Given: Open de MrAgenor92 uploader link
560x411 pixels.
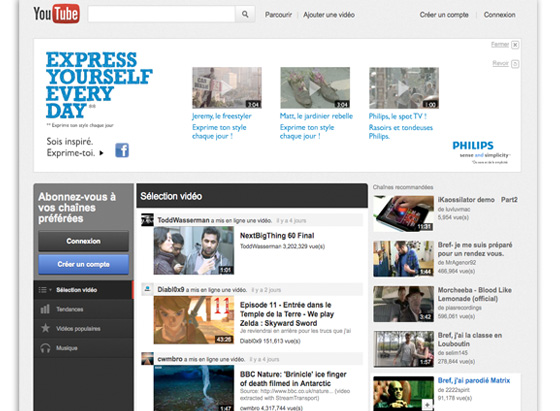Looking at the screenshot, I should tap(457, 263).
